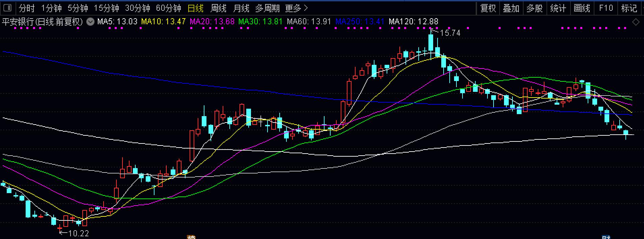Open the F10 company info

point(606,8)
